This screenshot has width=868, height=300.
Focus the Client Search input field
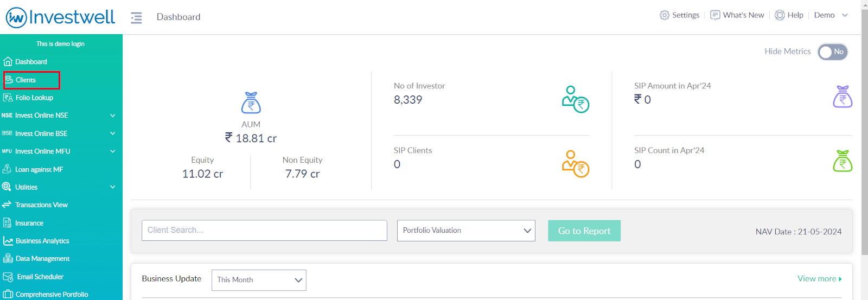[264, 231]
